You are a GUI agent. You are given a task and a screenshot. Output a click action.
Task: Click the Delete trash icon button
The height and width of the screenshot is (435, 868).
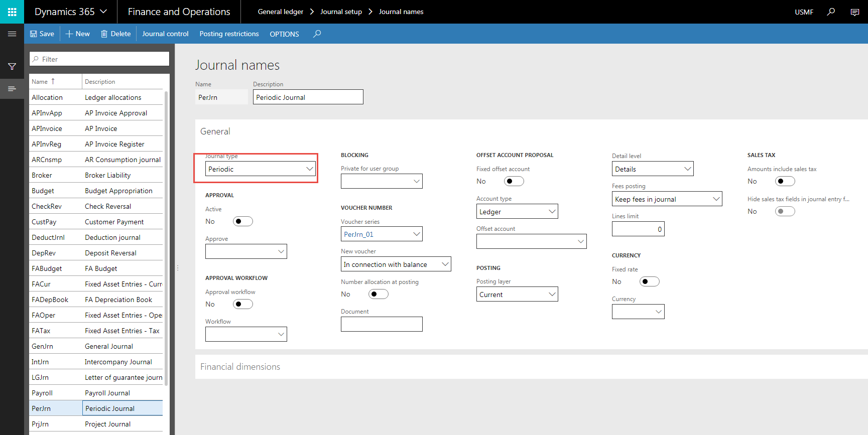[115, 34]
